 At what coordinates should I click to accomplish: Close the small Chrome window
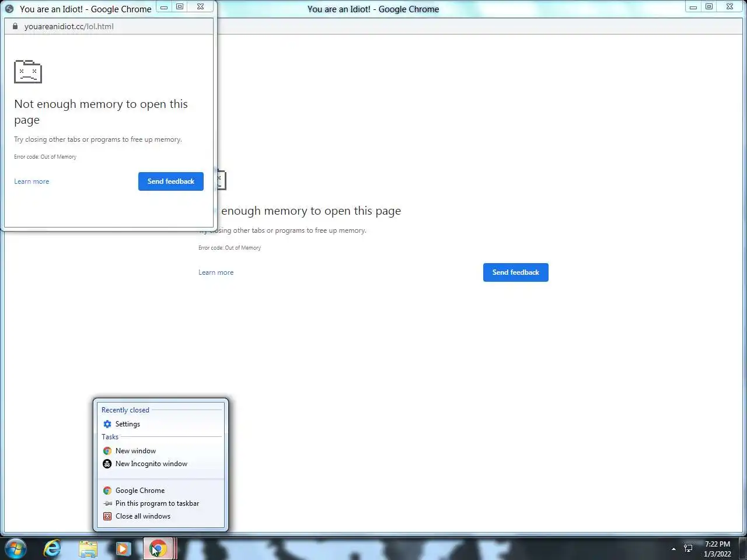coord(200,7)
